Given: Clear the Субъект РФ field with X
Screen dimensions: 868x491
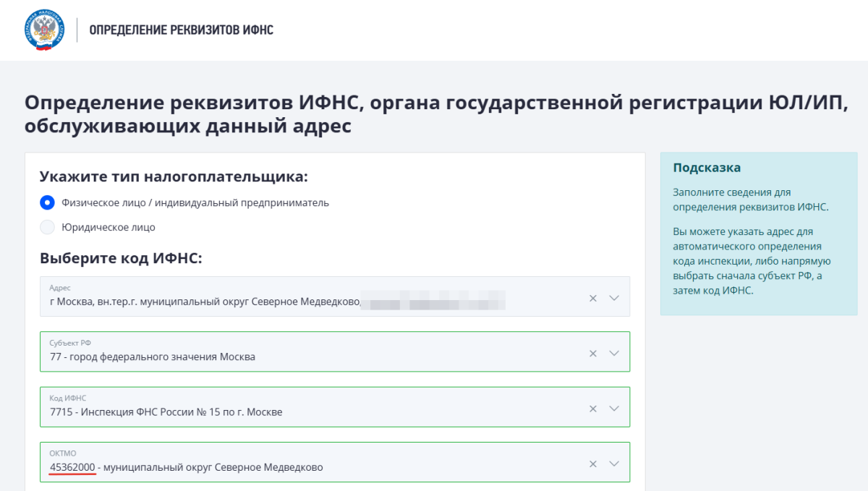Looking at the screenshot, I should [x=592, y=353].
